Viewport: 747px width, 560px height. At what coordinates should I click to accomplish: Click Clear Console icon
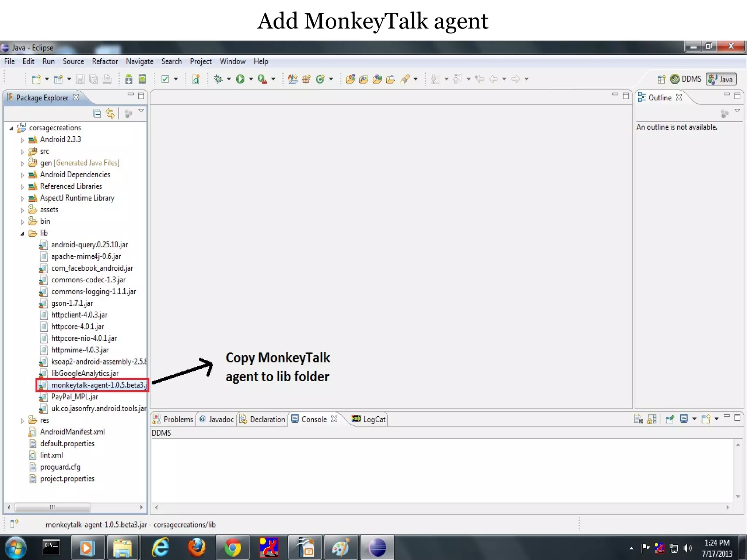638,419
